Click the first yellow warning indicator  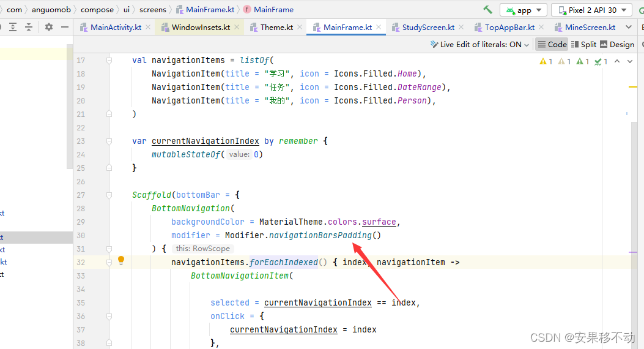pyautogui.click(x=546, y=61)
